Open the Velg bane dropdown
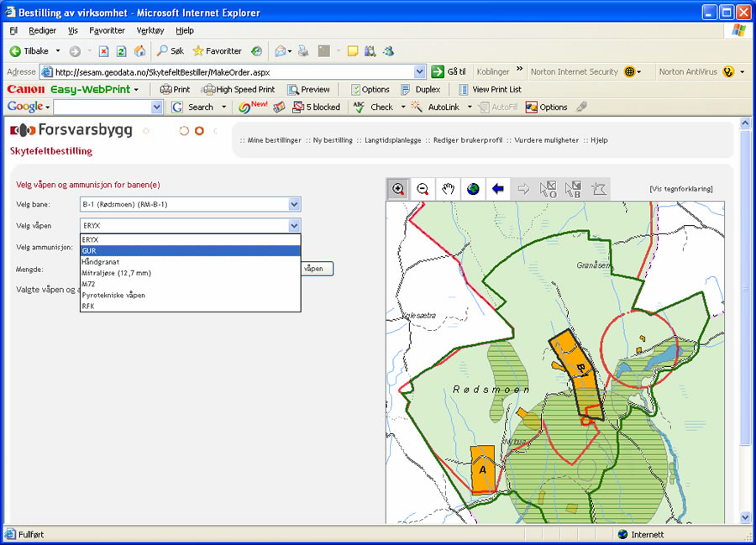The height and width of the screenshot is (545, 756). 294,204
